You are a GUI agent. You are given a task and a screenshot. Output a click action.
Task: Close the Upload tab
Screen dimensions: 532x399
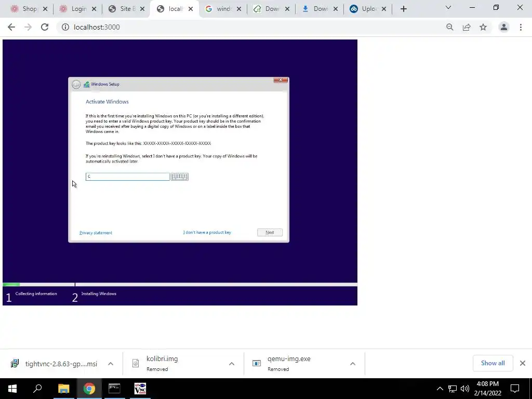384,9
